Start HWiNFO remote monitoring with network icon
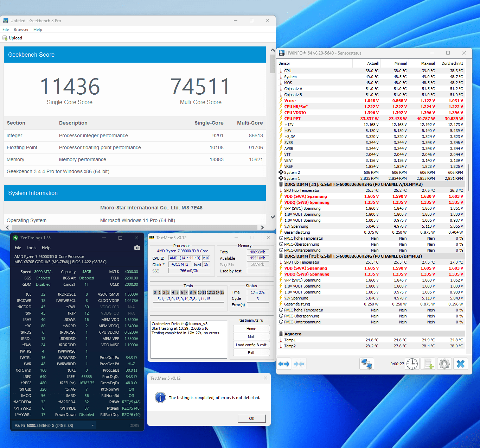 click(367, 364)
